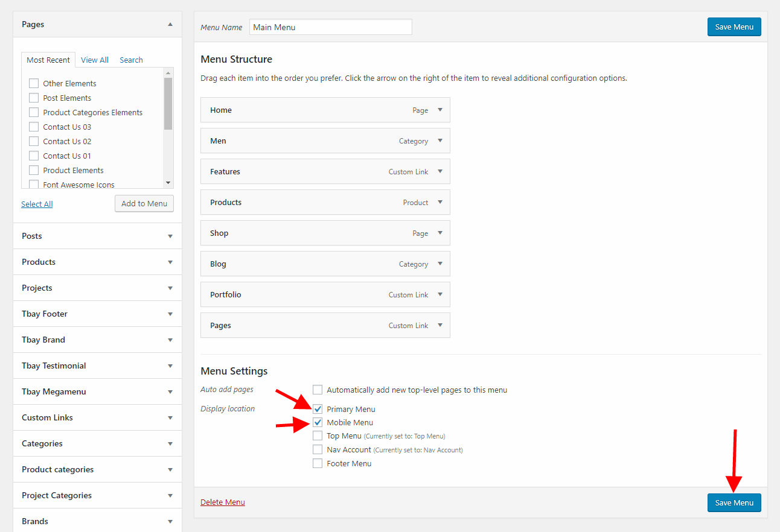Tick automatically add new top-level pages

point(318,390)
